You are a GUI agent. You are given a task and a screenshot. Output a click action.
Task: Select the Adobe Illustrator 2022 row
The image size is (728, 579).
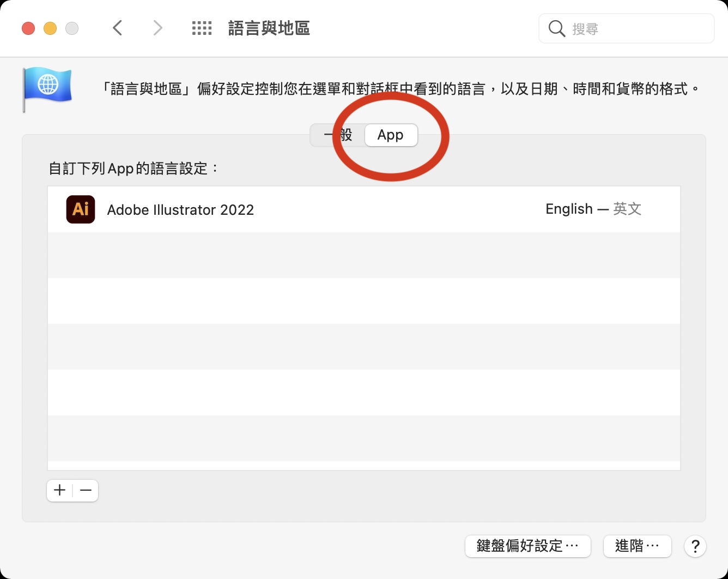click(364, 209)
